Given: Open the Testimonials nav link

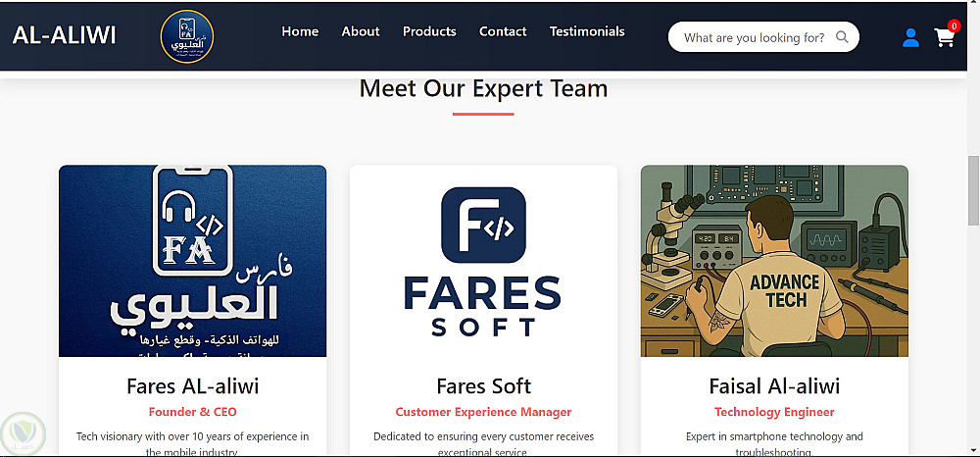Looking at the screenshot, I should (587, 31).
